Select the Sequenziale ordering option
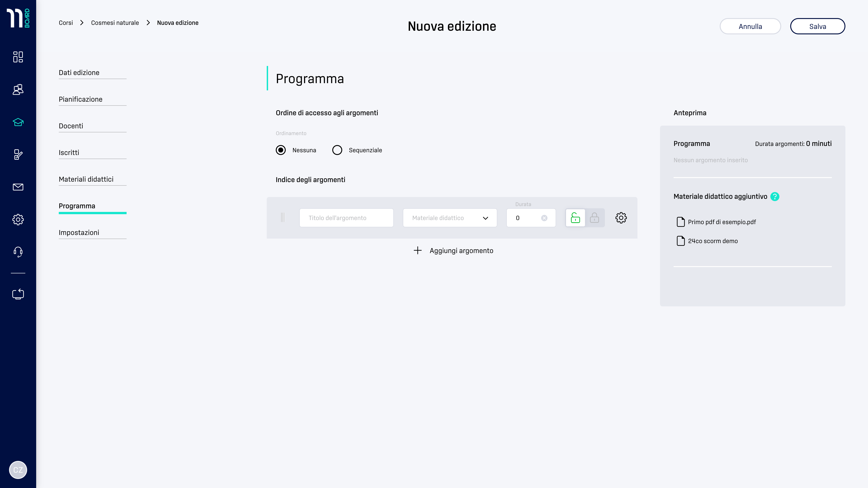The width and height of the screenshot is (868, 488). [x=337, y=150]
